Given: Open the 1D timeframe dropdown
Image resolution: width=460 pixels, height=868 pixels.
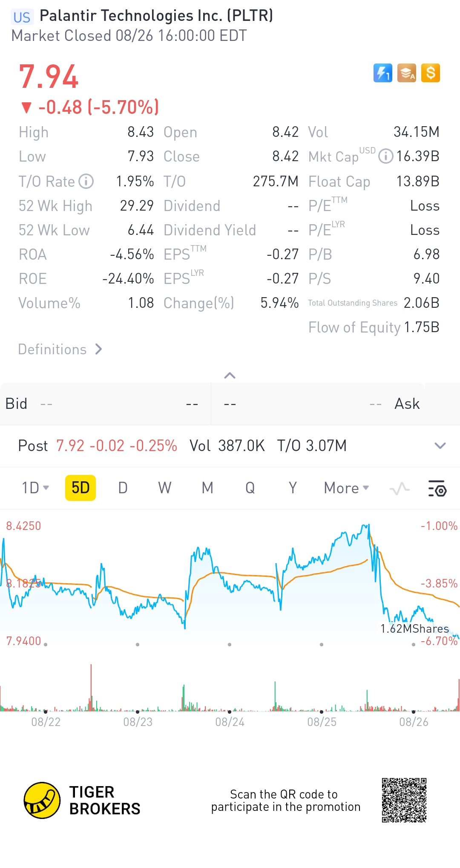Looking at the screenshot, I should coord(35,488).
